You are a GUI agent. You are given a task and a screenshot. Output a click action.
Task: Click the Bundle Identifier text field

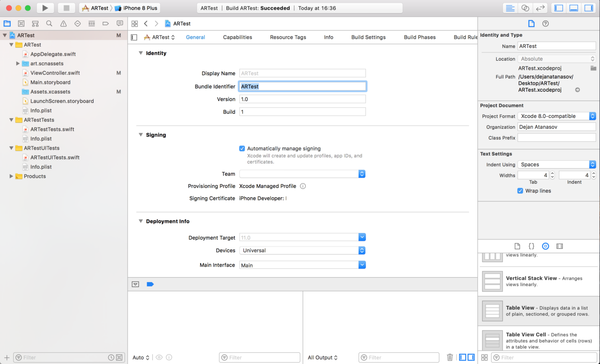click(302, 87)
